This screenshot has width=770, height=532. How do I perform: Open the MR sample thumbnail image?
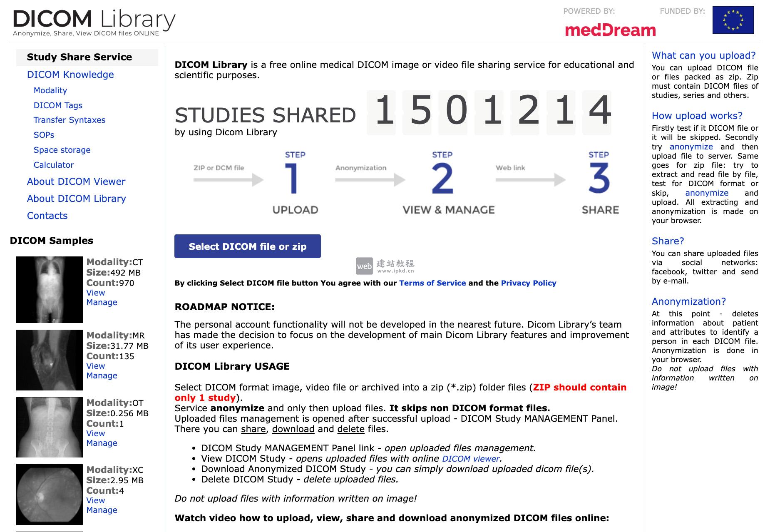(50, 360)
